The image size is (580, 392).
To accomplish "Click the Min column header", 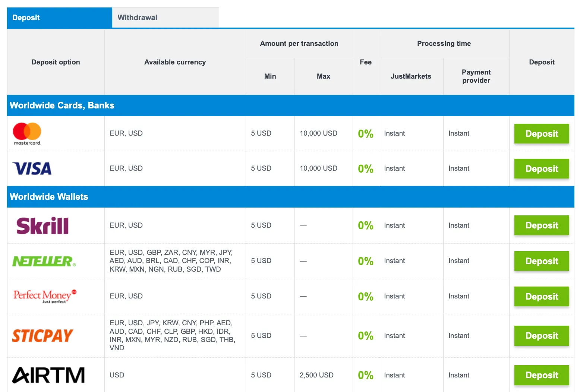I will coord(270,76).
